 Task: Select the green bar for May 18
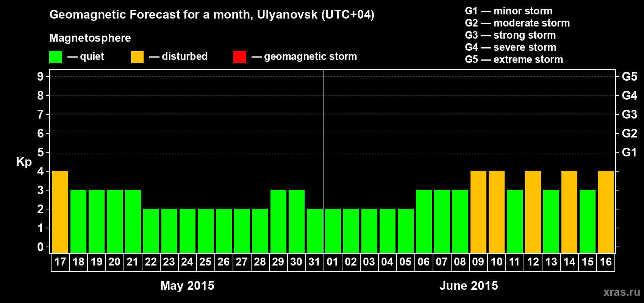coord(78,221)
